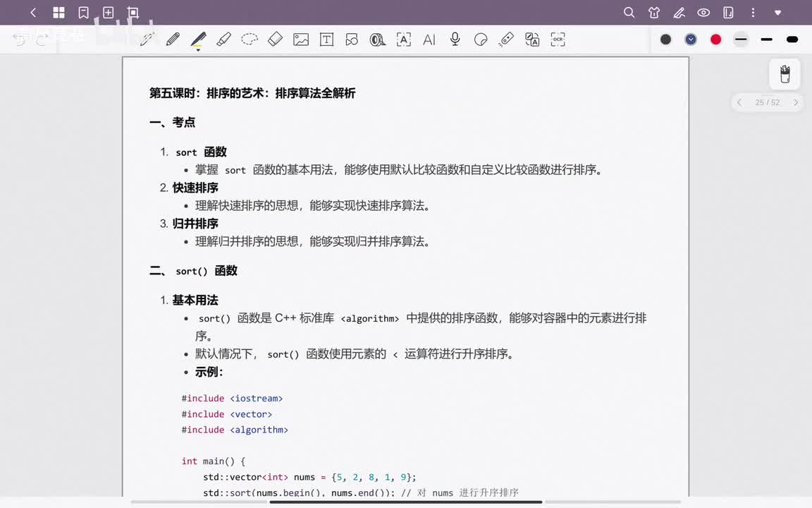Select the laser pointer tool

(507, 40)
